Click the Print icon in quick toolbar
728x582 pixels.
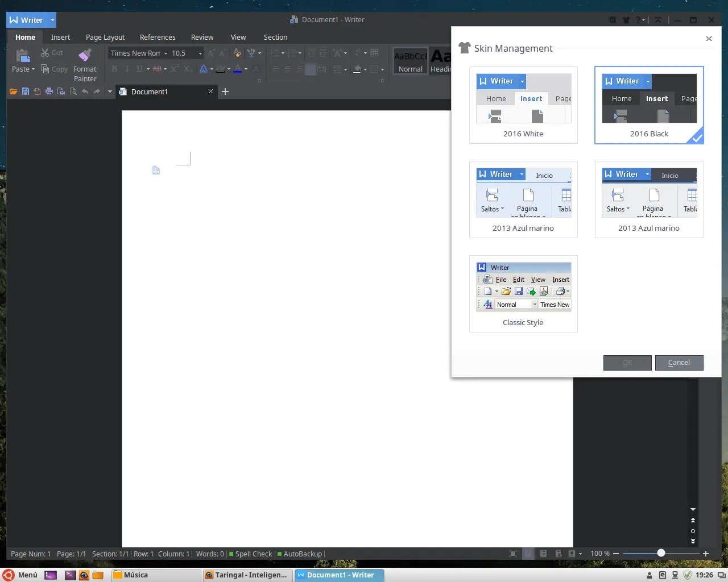[x=49, y=92]
